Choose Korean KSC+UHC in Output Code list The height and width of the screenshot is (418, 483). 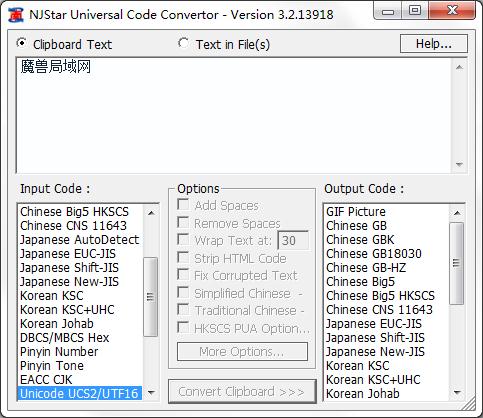pos(387,380)
